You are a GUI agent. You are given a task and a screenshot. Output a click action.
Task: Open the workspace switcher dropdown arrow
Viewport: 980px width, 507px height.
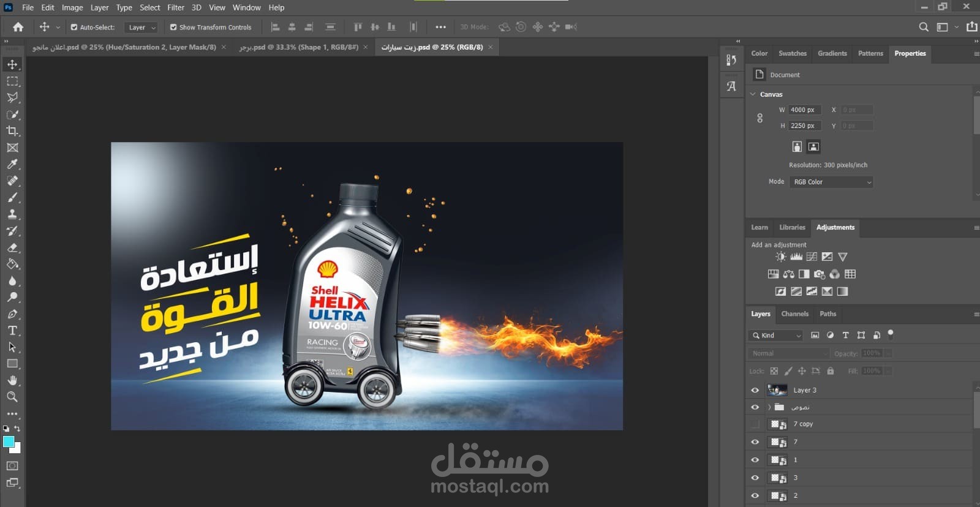coord(957,27)
